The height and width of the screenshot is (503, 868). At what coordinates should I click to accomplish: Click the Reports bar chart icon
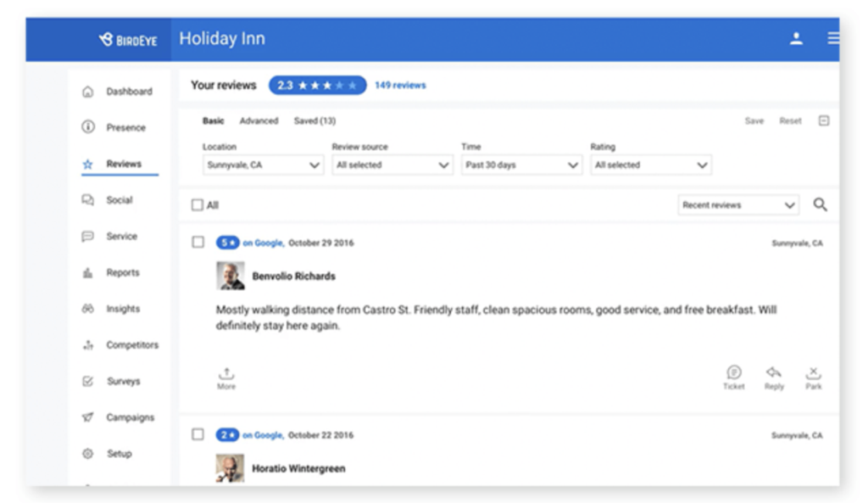(x=87, y=272)
